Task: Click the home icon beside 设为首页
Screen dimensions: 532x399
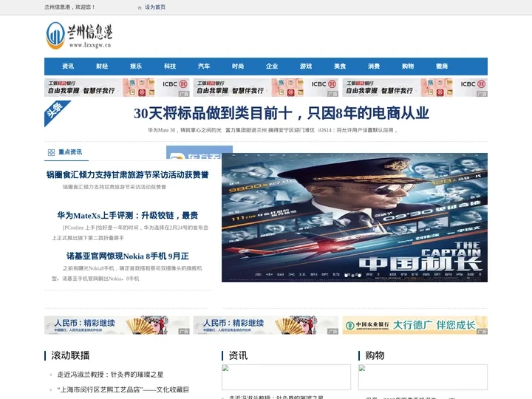Action: tap(140, 7)
